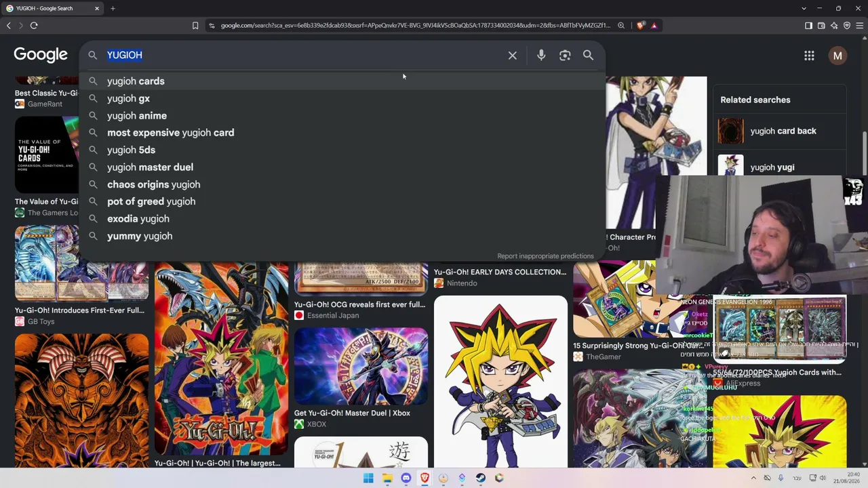
Task: Open the Google account avatar M
Action: (837, 56)
